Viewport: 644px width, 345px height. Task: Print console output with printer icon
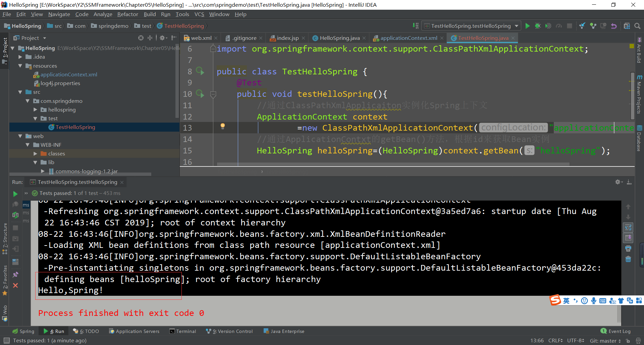pos(628,249)
